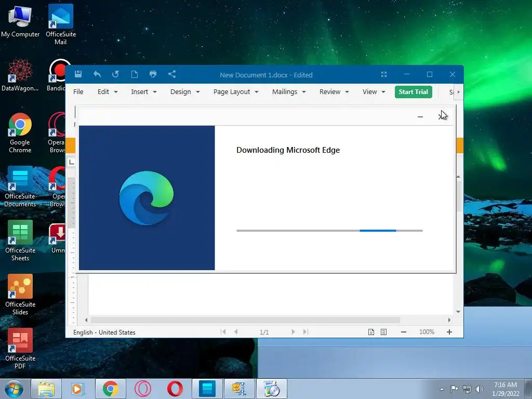The height and width of the screenshot is (399, 532).
Task: Open the Design menu
Action: tap(185, 91)
